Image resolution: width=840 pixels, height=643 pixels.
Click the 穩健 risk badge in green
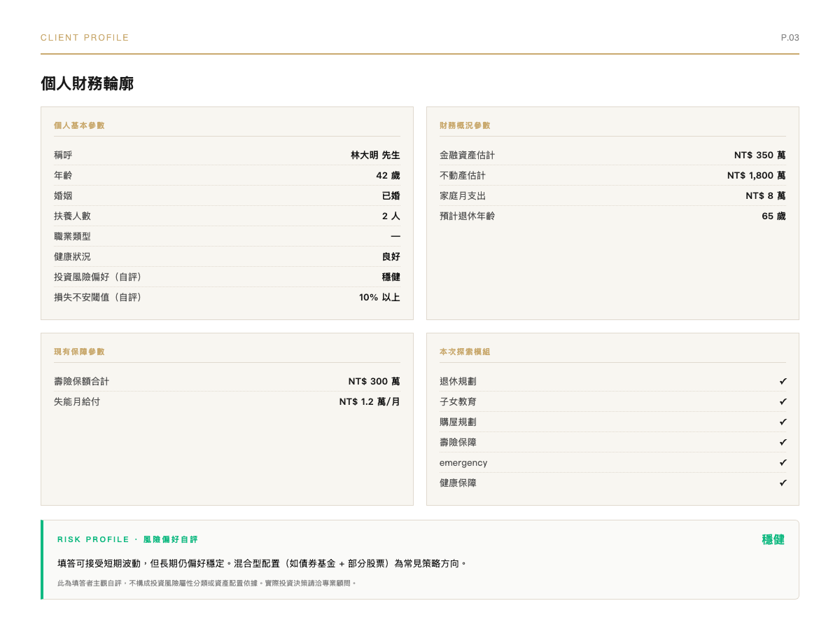[773, 539]
